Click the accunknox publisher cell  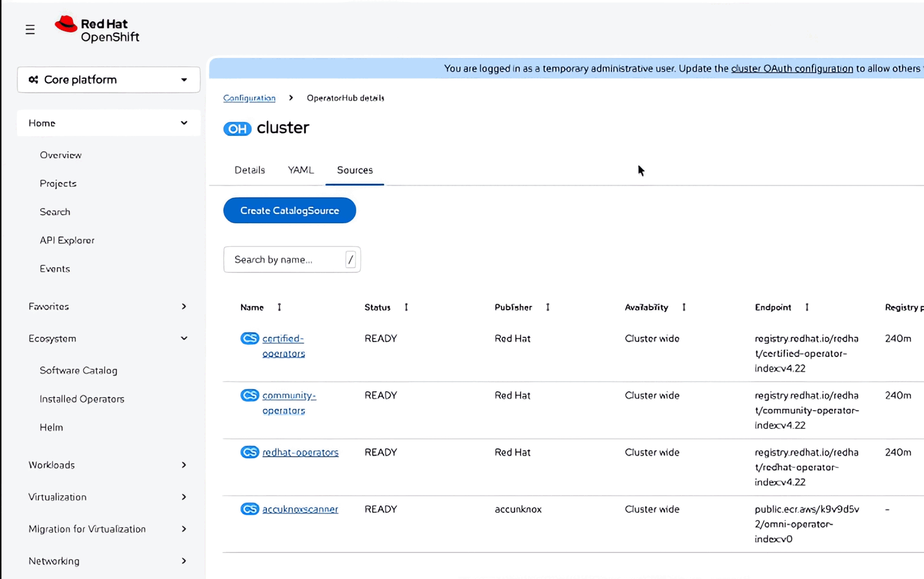pos(518,509)
